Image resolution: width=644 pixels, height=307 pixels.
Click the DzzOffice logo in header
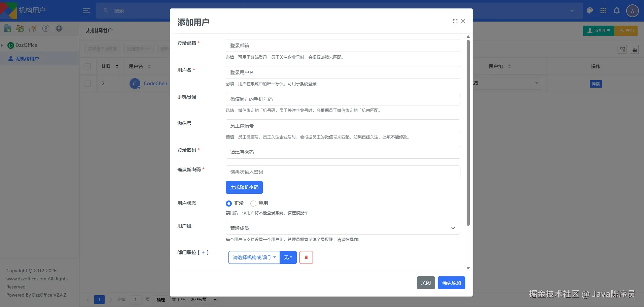pos(8,10)
